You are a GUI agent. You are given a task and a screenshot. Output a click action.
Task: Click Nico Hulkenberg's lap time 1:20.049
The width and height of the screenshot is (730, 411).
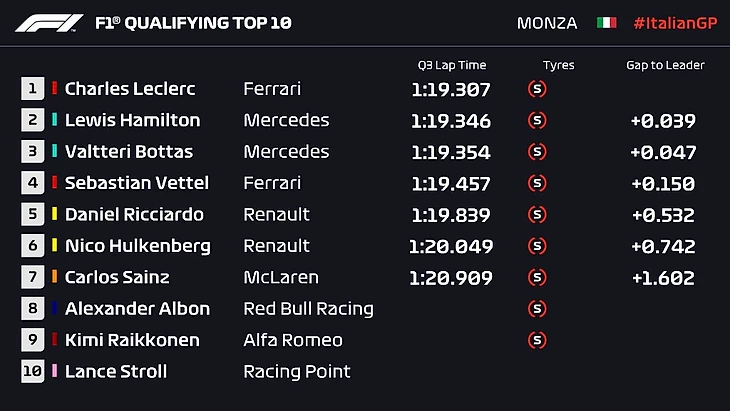451,246
